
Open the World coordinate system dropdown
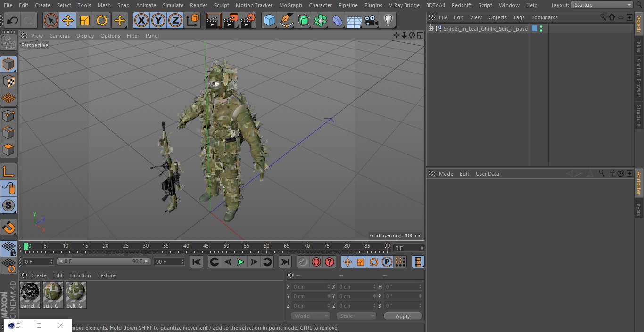(311, 316)
